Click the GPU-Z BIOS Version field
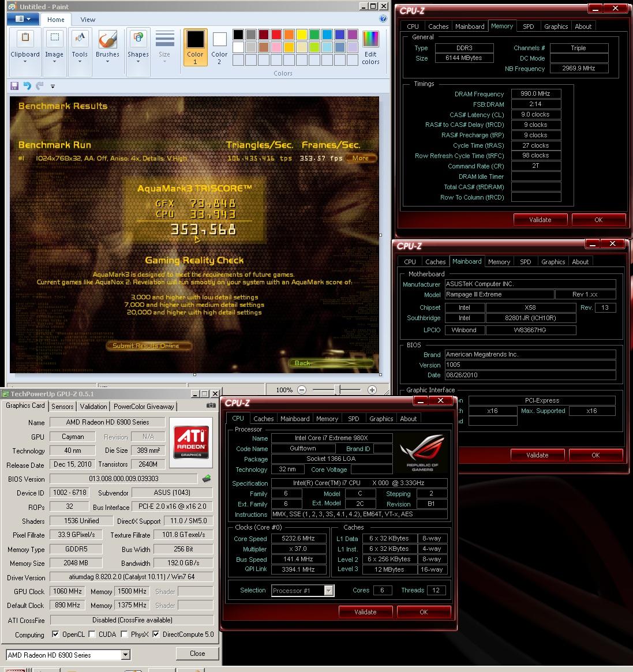633x672 pixels. [x=123, y=479]
